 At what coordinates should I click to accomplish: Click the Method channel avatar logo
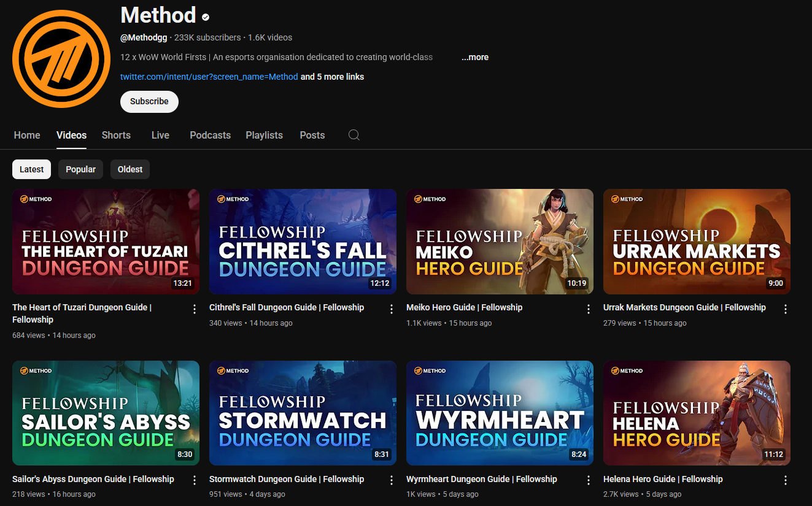61,59
